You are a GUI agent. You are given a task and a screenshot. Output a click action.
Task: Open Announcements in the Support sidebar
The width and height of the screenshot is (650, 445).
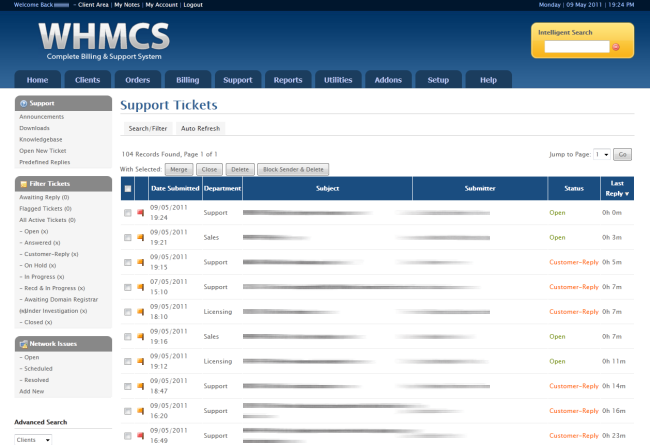[41, 117]
